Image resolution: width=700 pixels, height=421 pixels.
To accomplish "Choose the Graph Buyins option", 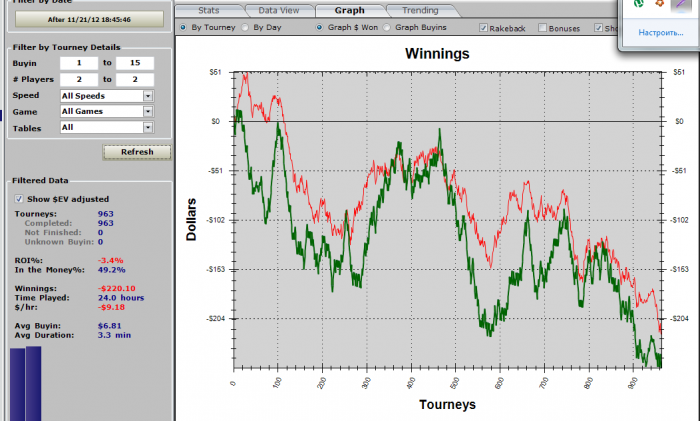I will (x=387, y=28).
